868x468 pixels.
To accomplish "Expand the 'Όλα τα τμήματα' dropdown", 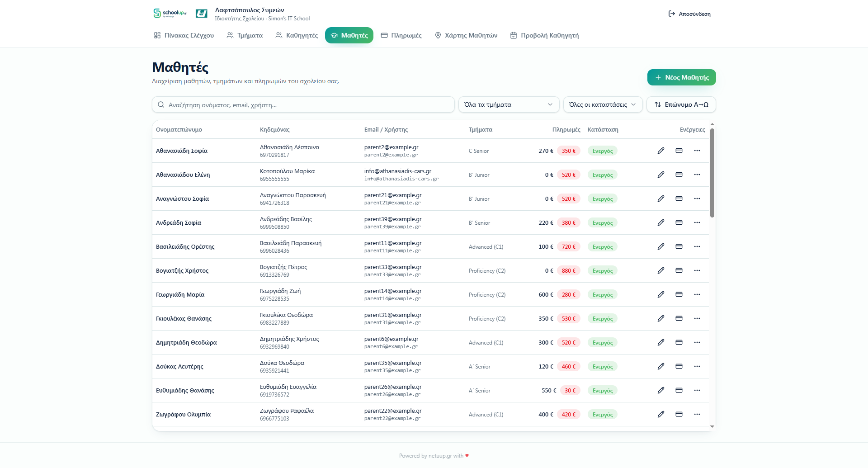I will [509, 104].
